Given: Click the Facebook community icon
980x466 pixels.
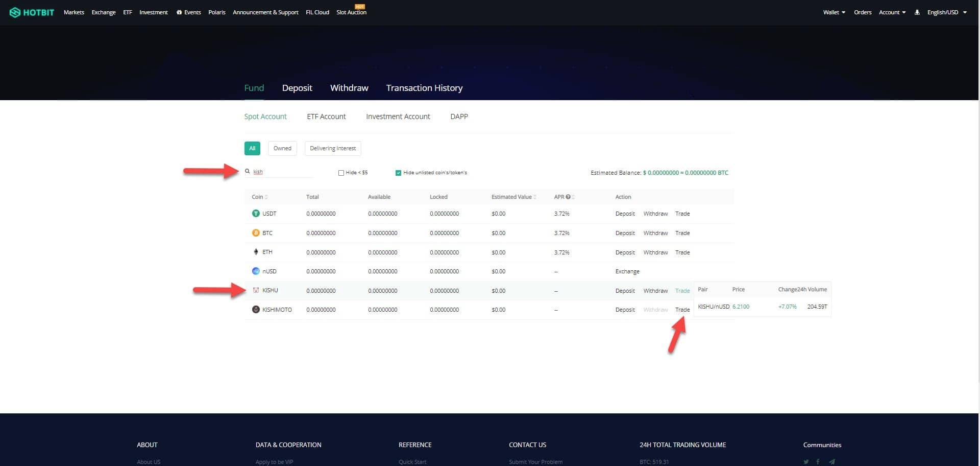Looking at the screenshot, I should 818,462.
